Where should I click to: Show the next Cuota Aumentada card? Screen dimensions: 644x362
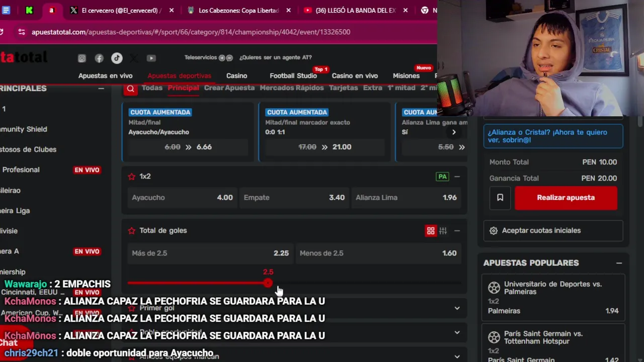454,132
